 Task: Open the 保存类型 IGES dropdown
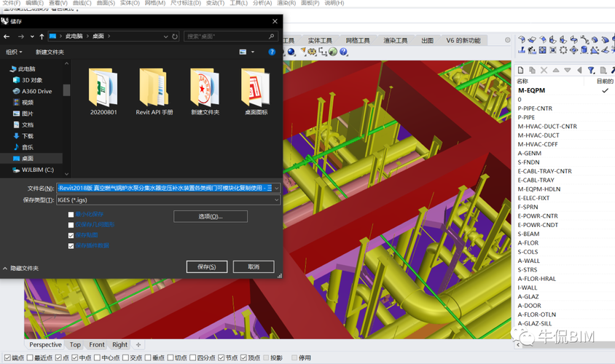pos(276,199)
